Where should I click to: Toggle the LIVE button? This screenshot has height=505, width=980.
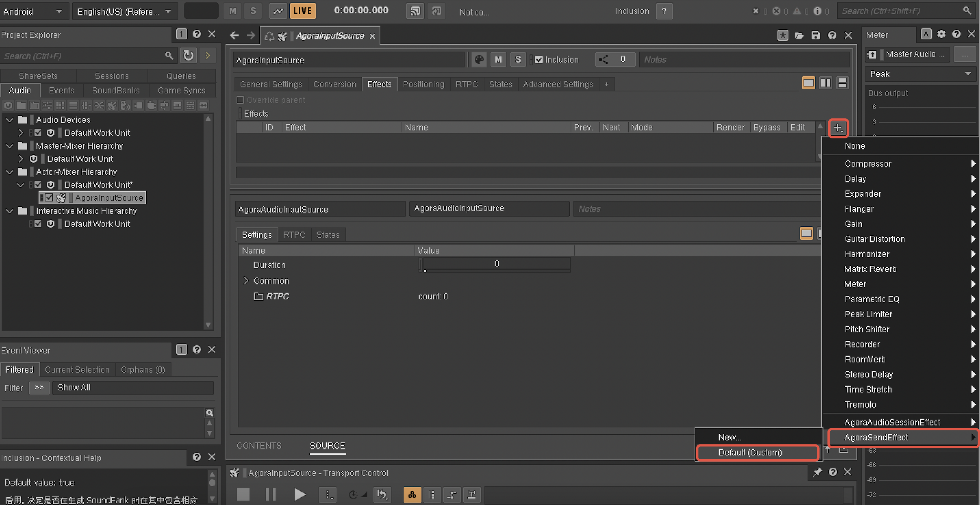(x=303, y=11)
